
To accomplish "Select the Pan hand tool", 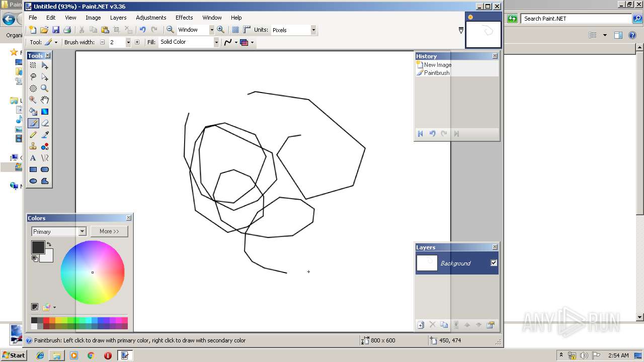I will pyautogui.click(x=45, y=100).
